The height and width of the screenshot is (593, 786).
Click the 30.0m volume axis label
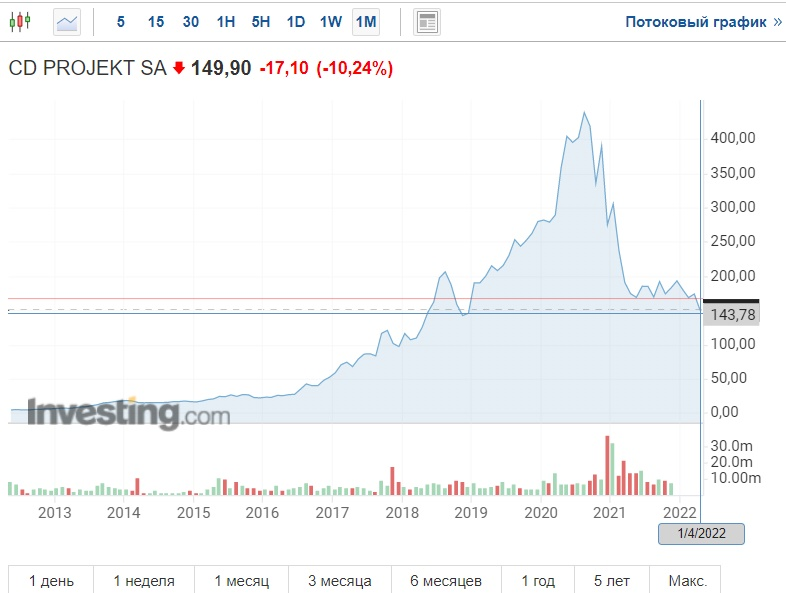tap(731, 446)
